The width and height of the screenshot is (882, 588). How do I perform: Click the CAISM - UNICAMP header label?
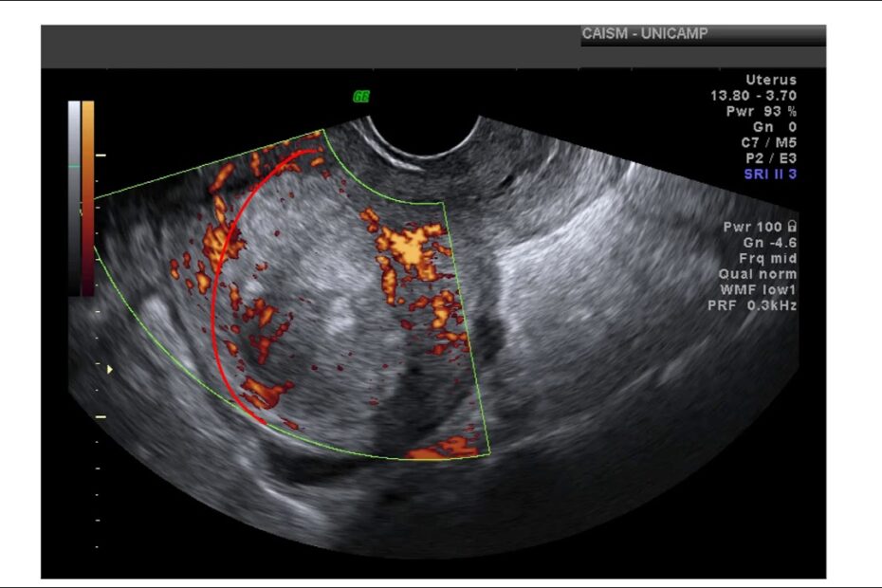645,35
